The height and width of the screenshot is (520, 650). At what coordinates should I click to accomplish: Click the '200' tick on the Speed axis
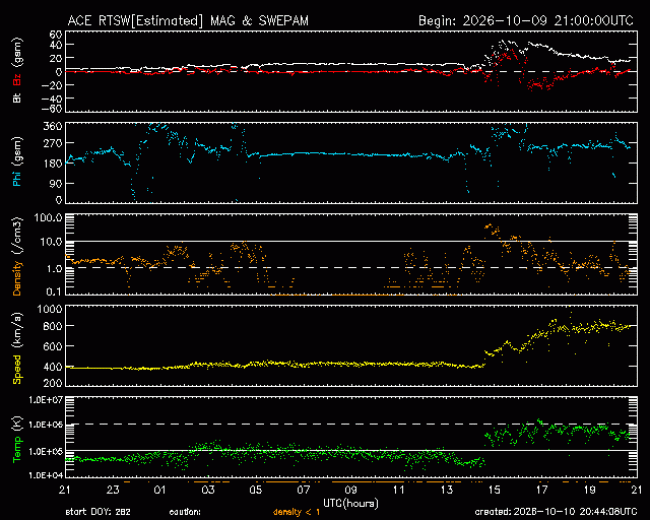click(53, 383)
